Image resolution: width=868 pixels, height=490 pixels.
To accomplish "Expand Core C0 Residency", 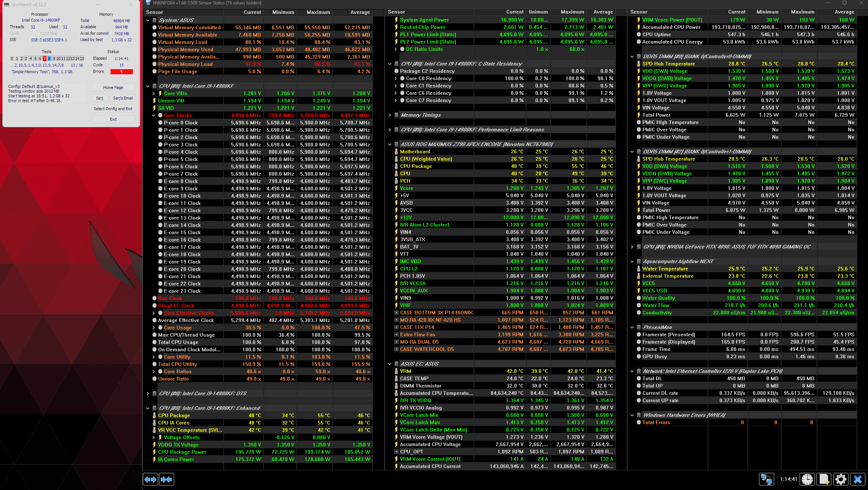I will 396,78.
